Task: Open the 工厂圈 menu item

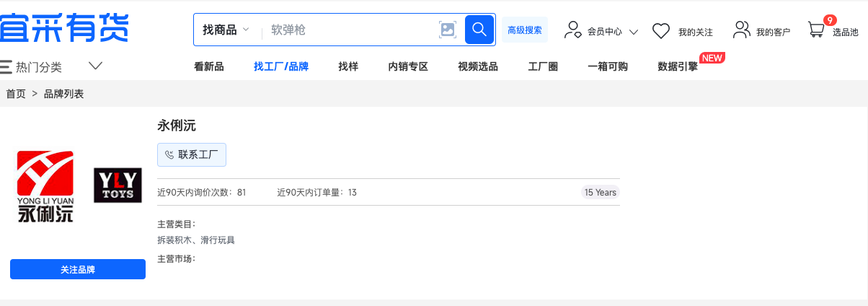Action: [543, 66]
